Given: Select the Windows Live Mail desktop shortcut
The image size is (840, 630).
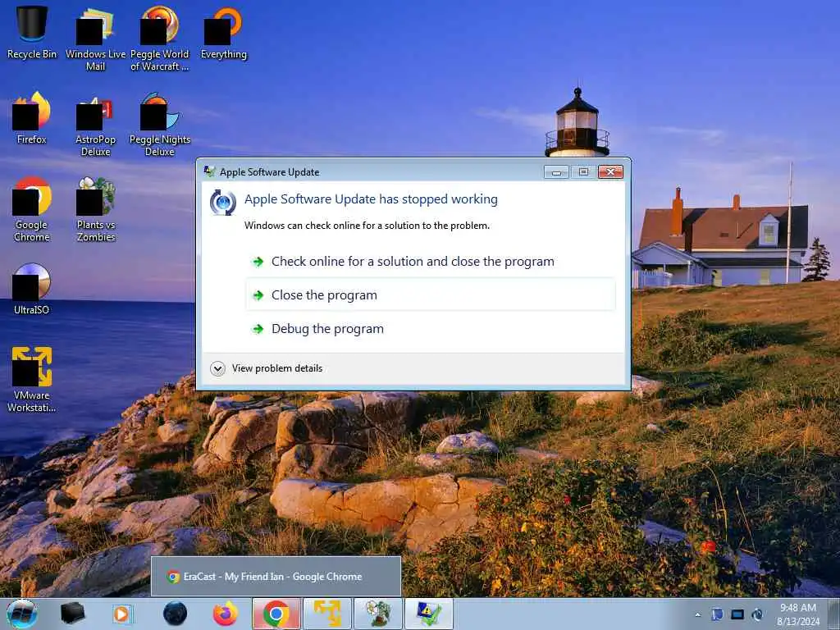Looking at the screenshot, I should (95, 38).
